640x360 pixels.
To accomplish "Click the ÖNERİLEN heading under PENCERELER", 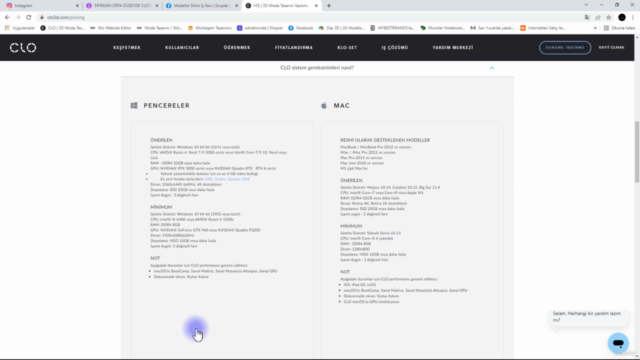I will (x=161, y=140).
